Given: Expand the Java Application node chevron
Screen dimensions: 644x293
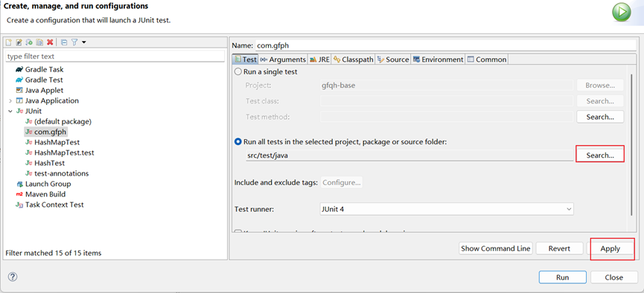Looking at the screenshot, I should coord(10,100).
